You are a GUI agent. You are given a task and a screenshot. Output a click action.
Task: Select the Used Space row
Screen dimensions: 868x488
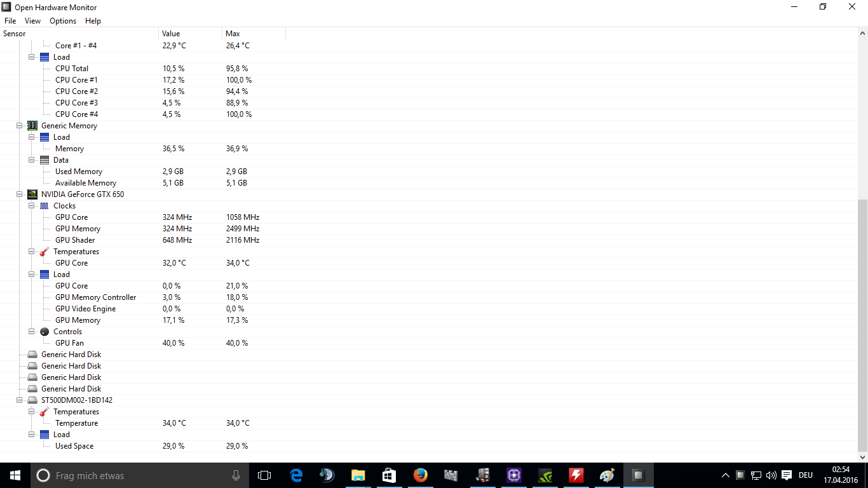pos(429,446)
